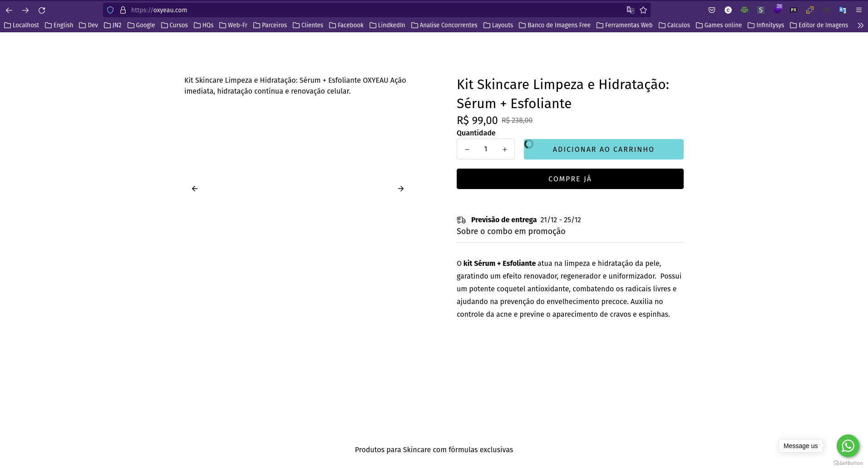This screenshot has height=469, width=868.
Task: Open the Dev bookmark folder
Action: pos(89,25)
